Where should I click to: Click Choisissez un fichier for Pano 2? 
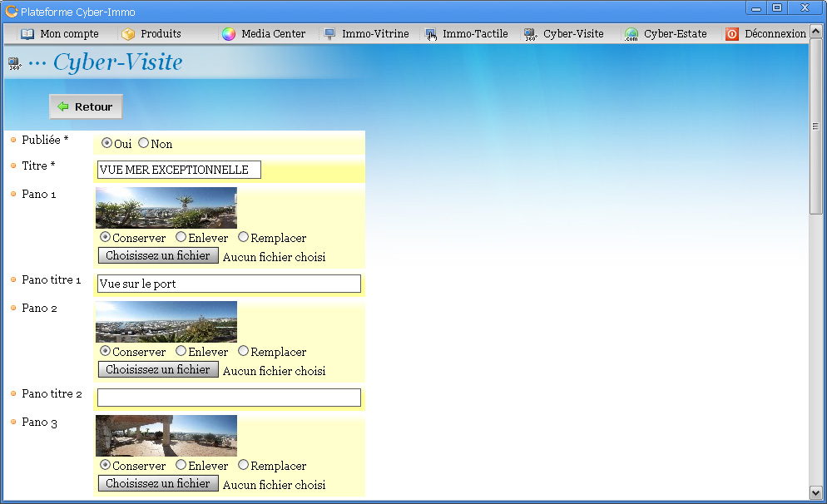point(158,369)
